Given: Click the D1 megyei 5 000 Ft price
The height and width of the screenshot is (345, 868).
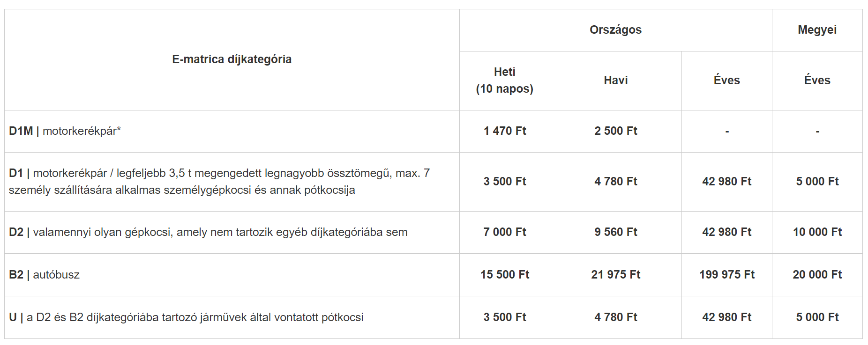Looking at the screenshot, I should pyautogui.click(x=817, y=182).
